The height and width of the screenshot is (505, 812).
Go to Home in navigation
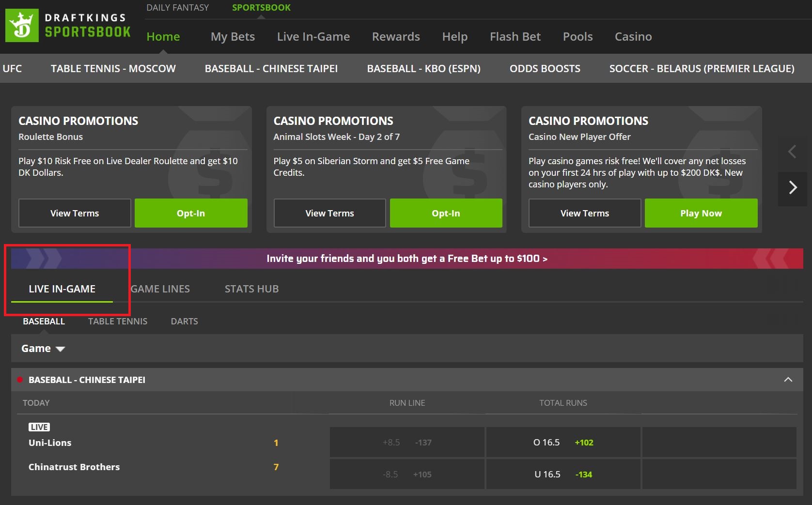pyautogui.click(x=163, y=37)
